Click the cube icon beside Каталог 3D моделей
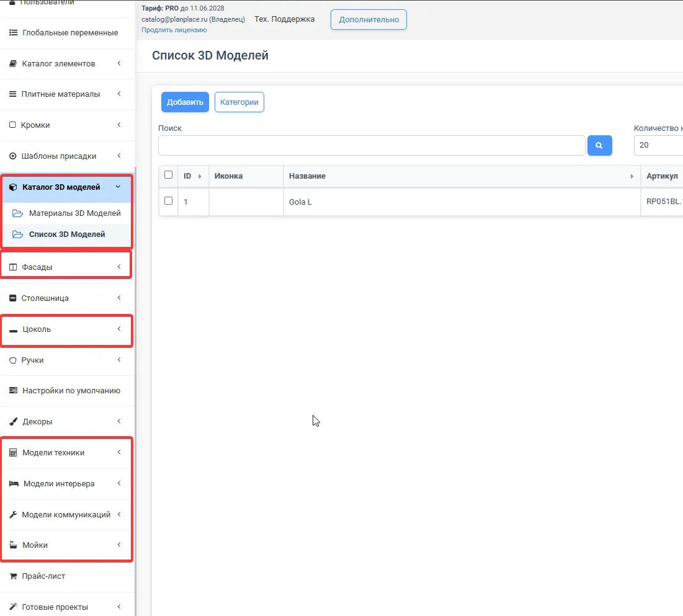The image size is (683, 616). point(13,187)
